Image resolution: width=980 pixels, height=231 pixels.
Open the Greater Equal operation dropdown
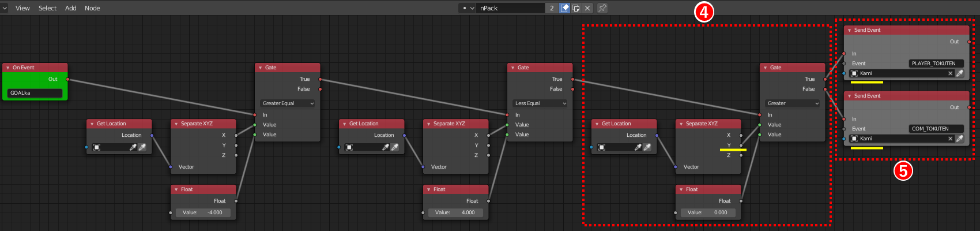(288, 103)
